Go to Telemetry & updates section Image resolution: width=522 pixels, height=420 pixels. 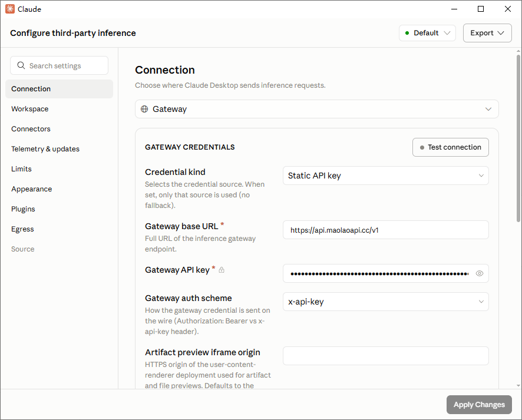60,149
